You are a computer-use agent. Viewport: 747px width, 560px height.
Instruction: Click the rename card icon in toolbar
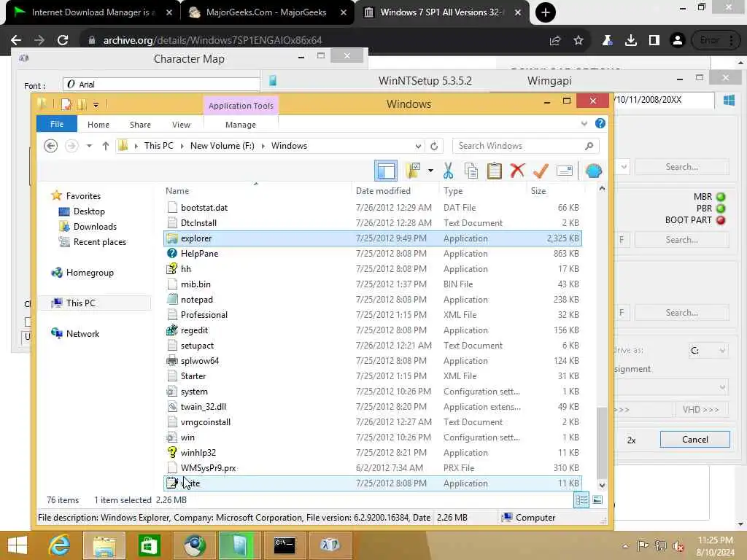coord(564,171)
